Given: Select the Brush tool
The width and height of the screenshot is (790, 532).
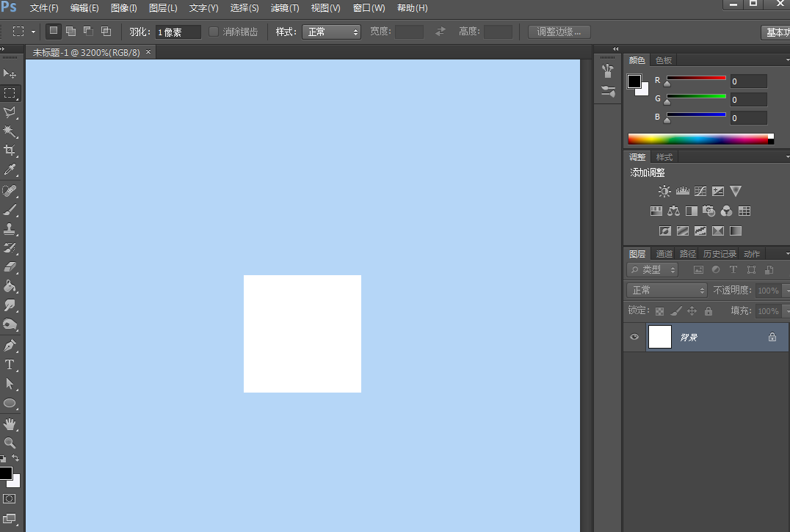Looking at the screenshot, I should point(10,210).
